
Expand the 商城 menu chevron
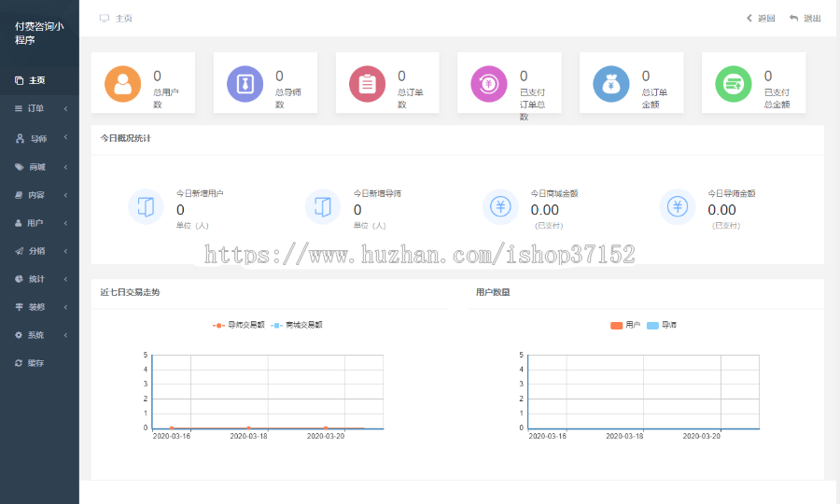click(66, 167)
